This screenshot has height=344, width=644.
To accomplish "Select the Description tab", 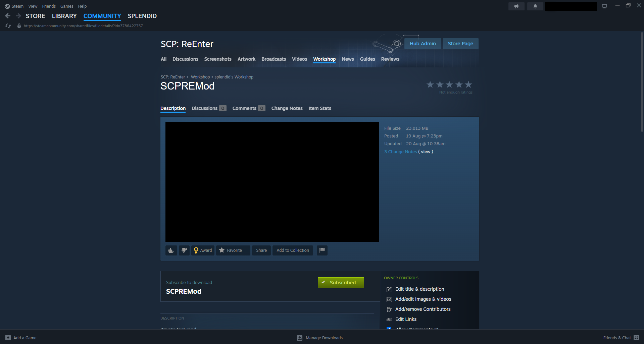I will click(173, 108).
